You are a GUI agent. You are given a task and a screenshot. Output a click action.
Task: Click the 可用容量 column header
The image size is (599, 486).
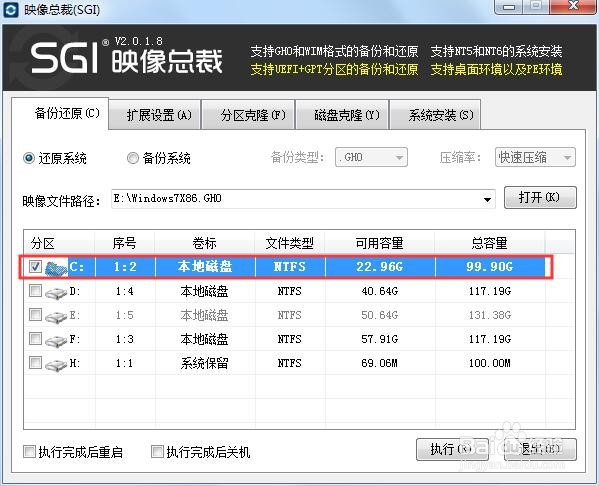coord(380,243)
